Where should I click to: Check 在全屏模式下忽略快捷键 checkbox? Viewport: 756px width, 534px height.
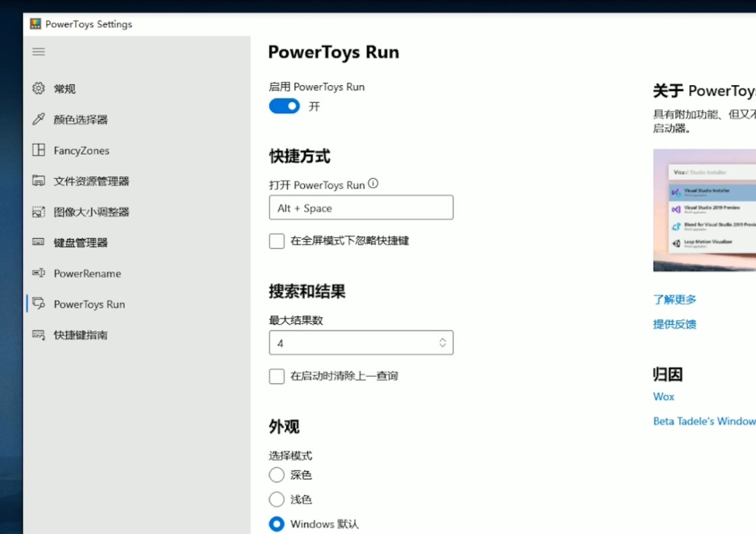[x=277, y=241]
